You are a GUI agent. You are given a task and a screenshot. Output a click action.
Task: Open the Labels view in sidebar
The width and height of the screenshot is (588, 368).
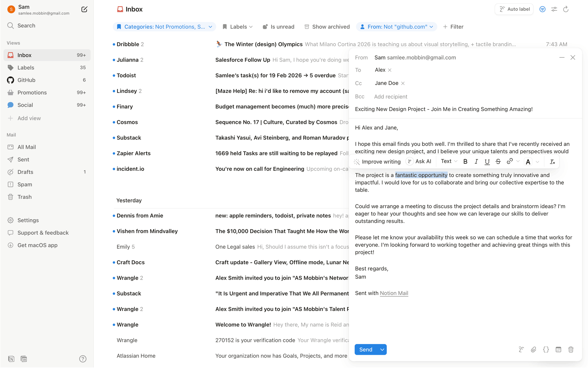47,67
